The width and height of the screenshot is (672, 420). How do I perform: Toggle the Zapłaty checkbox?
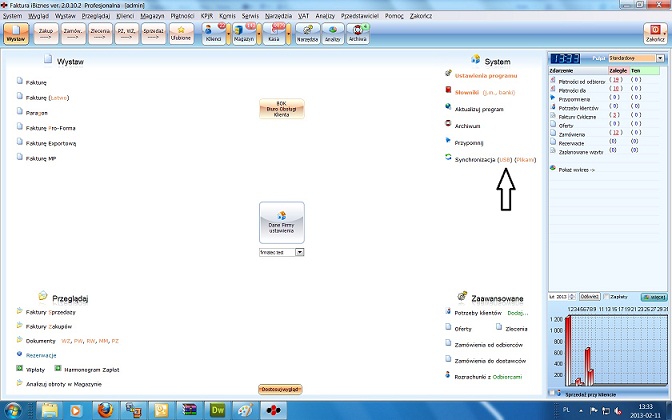point(606,297)
